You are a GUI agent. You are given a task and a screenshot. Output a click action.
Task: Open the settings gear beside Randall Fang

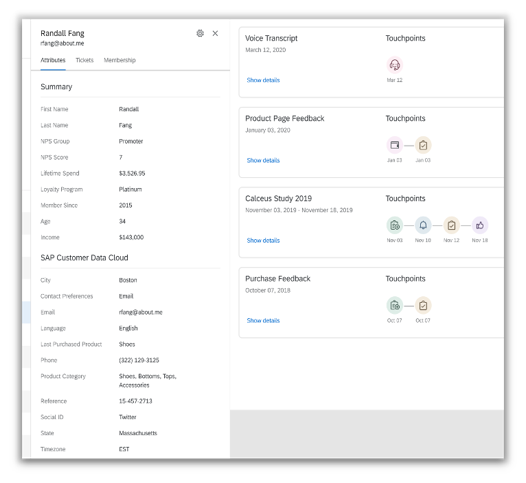pos(200,33)
